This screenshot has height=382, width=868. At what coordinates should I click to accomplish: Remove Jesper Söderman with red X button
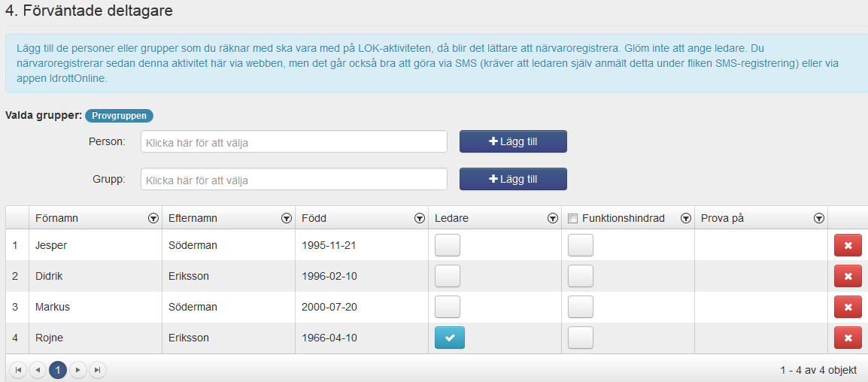(x=848, y=245)
